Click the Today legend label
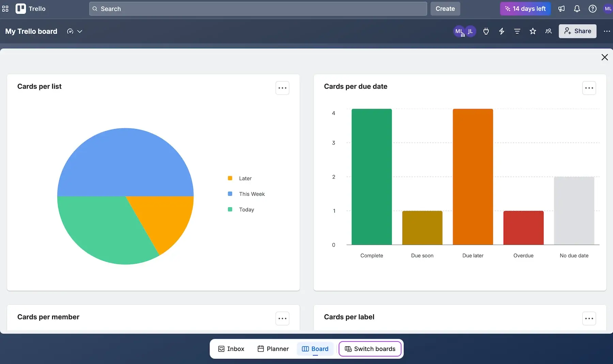 (x=247, y=210)
